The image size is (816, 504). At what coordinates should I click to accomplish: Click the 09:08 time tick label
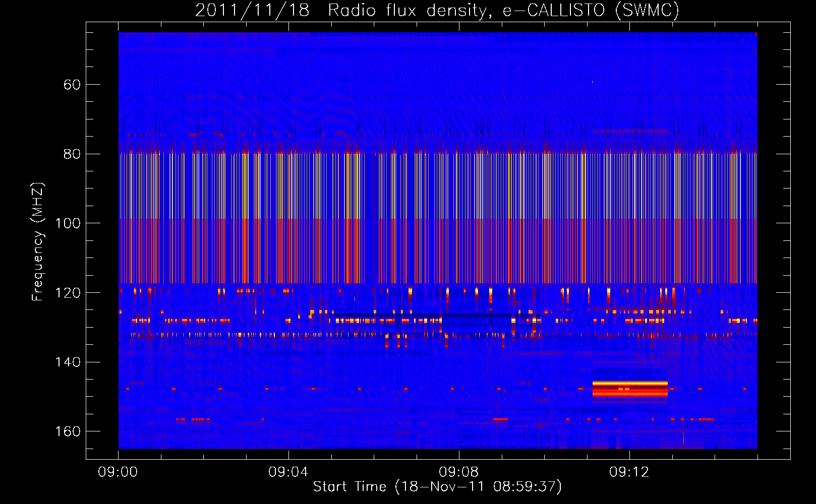point(459,472)
